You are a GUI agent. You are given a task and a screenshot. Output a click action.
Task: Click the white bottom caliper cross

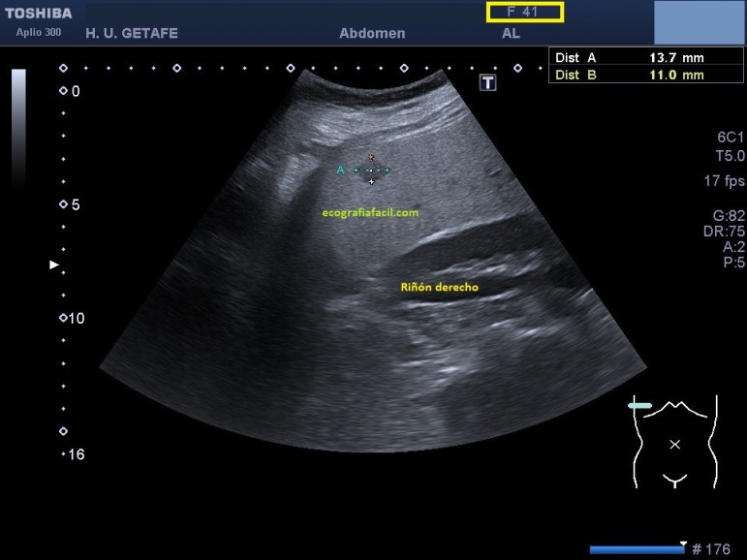click(x=371, y=181)
